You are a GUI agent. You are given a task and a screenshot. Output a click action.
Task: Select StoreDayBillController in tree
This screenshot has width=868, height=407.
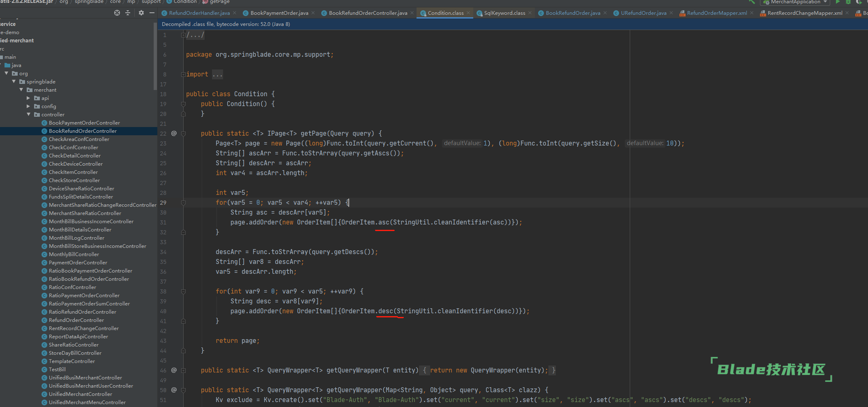(x=75, y=353)
